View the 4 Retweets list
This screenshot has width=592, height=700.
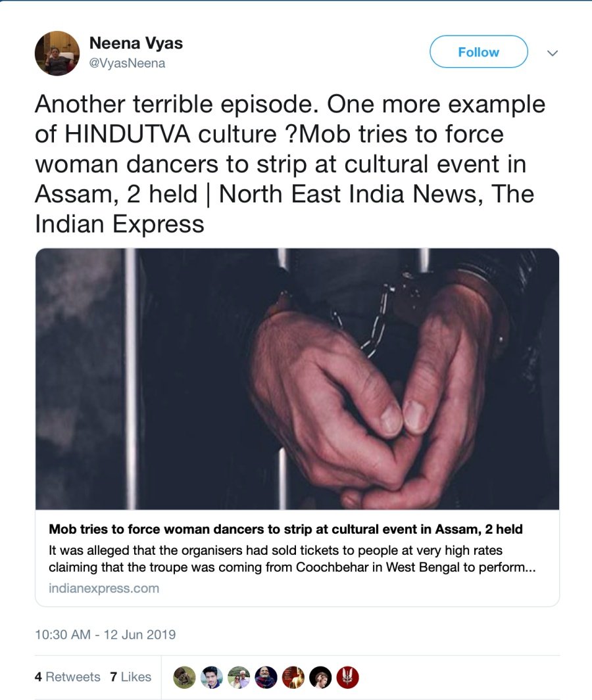click(68, 677)
